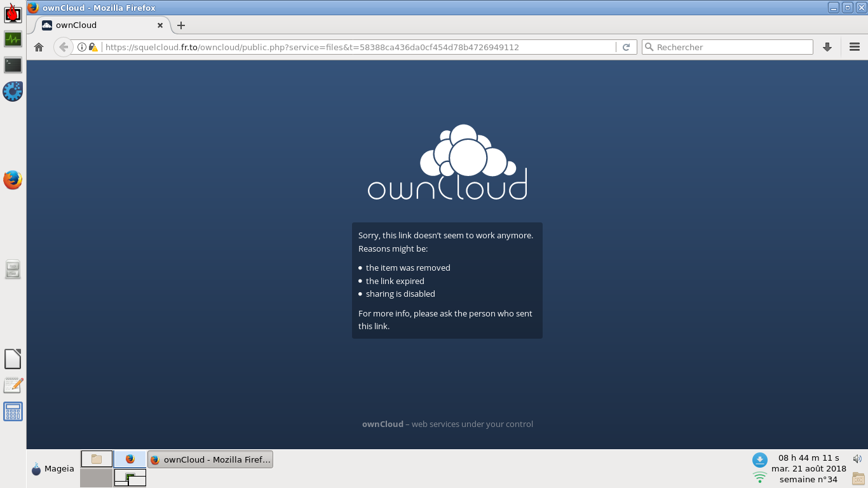View site information via the padlock icon

[x=94, y=46]
